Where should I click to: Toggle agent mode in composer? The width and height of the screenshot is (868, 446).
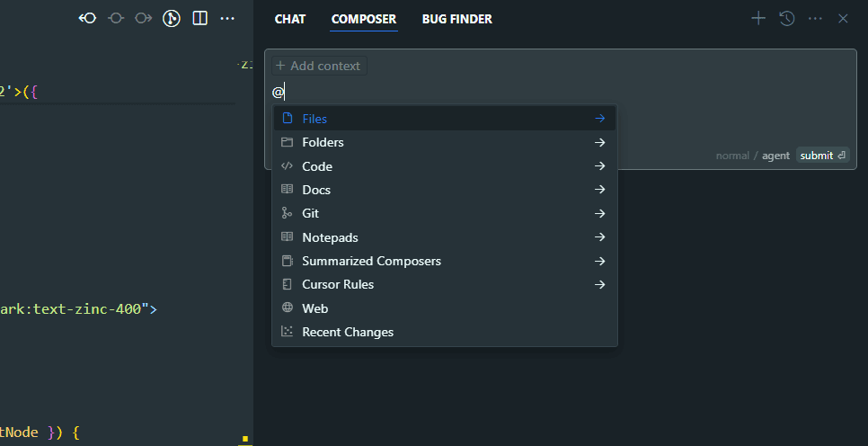click(x=775, y=156)
